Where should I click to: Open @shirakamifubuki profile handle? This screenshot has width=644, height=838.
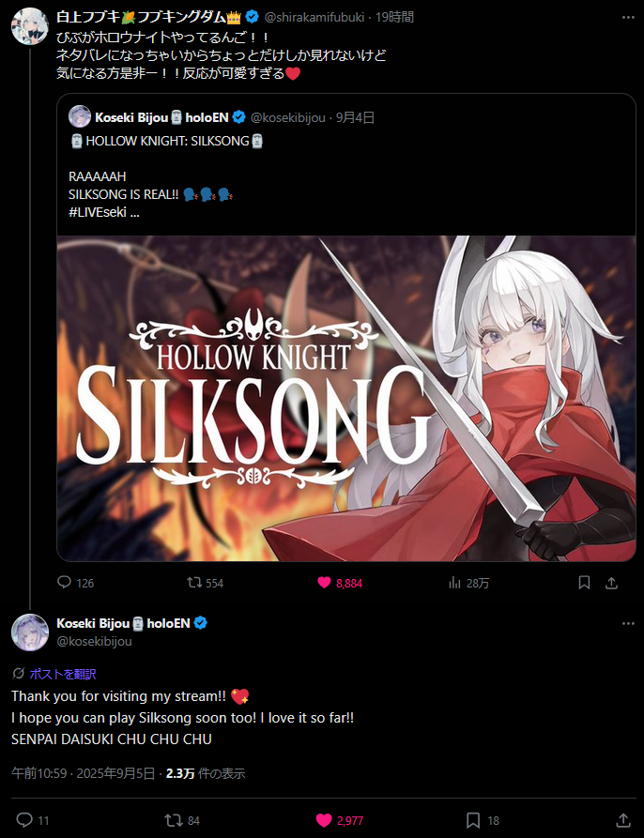pyautogui.click(x=314, y=17)
